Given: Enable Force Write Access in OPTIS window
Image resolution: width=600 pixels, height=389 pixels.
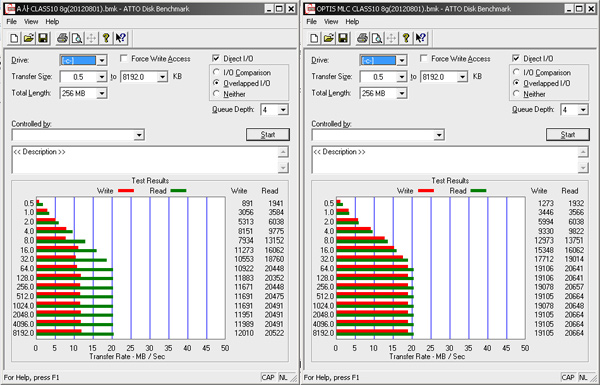Looking at the screenshot, I should 424,58.
